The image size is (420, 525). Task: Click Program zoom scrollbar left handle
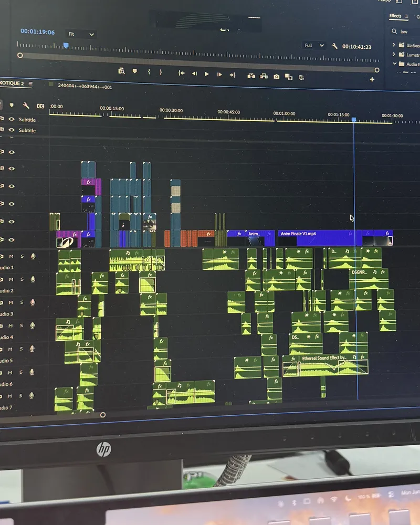(x=20, y=55)
